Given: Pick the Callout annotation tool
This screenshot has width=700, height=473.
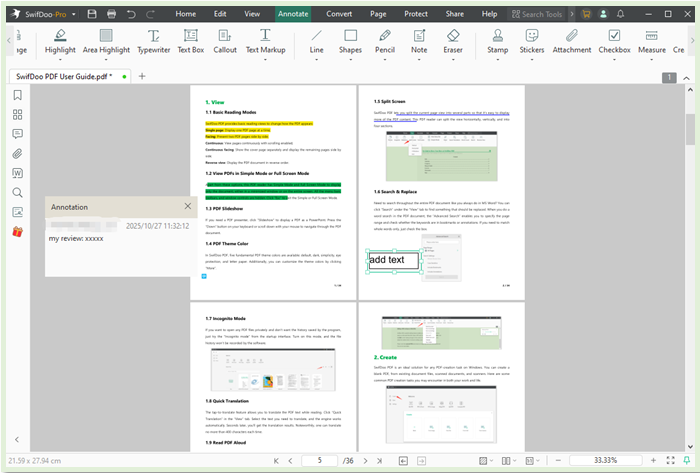Looking at the screenshot, I should [x=226, y=40].
